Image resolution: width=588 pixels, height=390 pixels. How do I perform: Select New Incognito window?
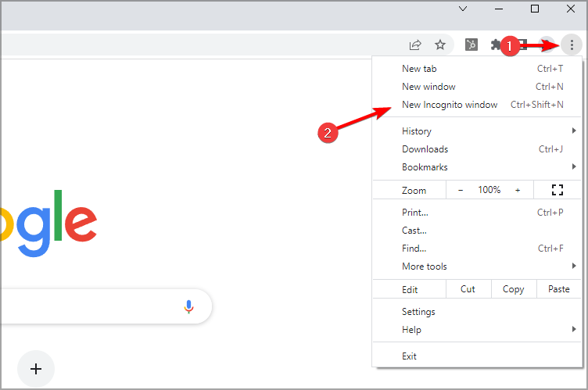[x=450, y=105]
